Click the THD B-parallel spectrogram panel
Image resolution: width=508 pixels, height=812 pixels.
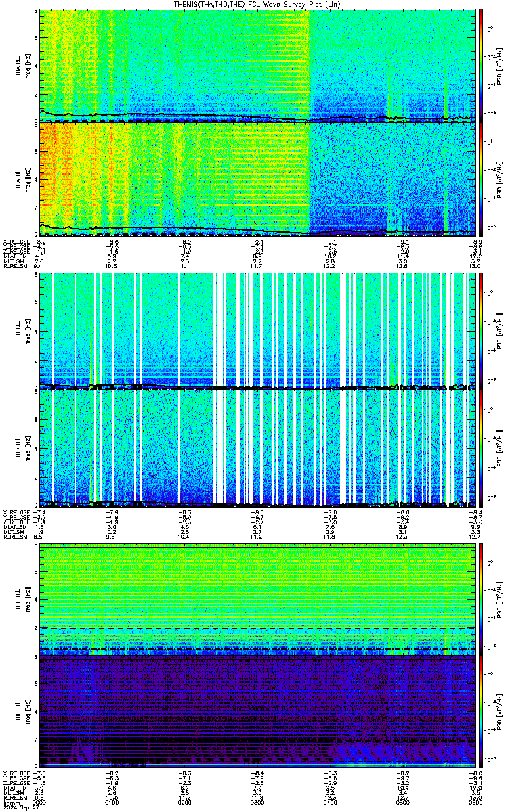pos(257,450)
